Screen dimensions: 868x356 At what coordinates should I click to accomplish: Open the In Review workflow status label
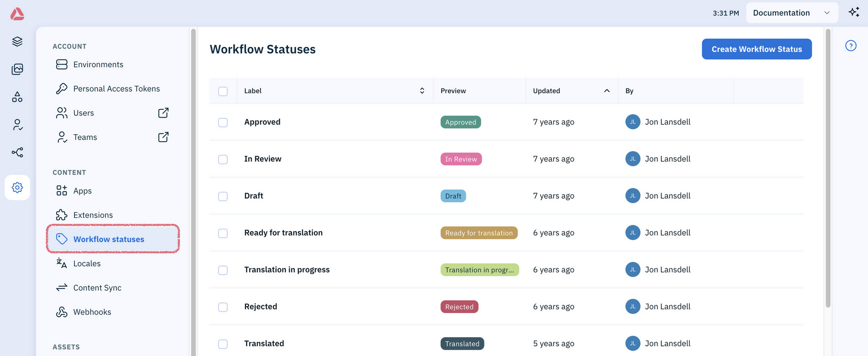tap(263, 159)
